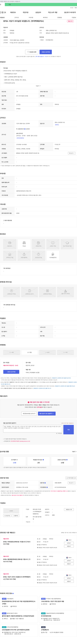
Task: Open 휴게소 식당주 조리사 모집합니다 listing
Action: coord(17,578)
